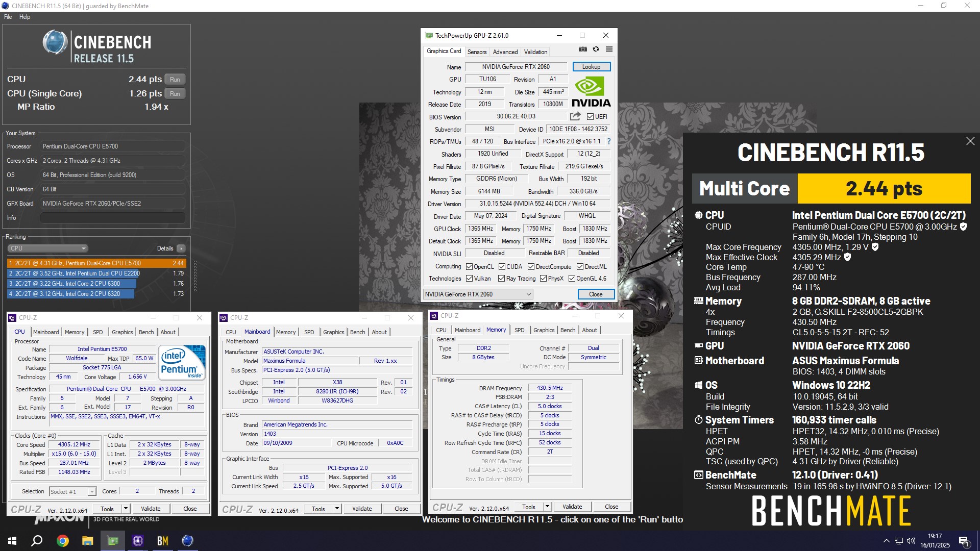The width and height of the screenshot is (980, 551).
Task: Open the GPU selection dropdown in GPU-Z
Action: tap(478, 294)
